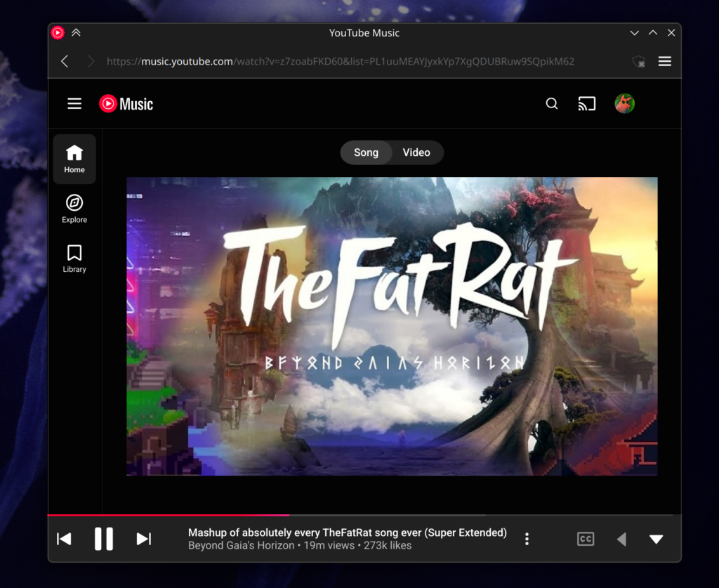Image resolution: width=719 pixels, height=588 pixels.
Task: Click the YouTube Music logo
Action: [x=126, y=104]
